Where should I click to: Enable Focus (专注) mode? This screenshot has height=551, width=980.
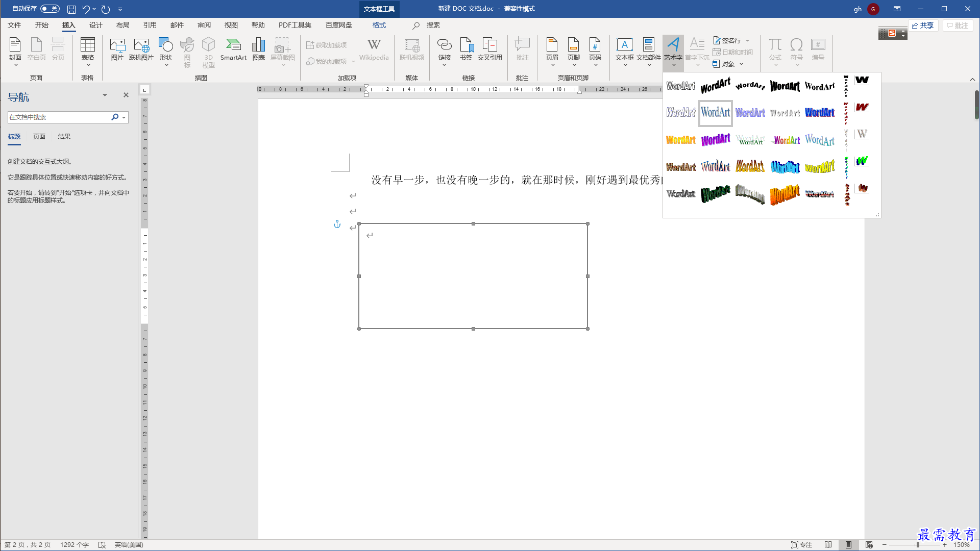(x=801, y=545)
